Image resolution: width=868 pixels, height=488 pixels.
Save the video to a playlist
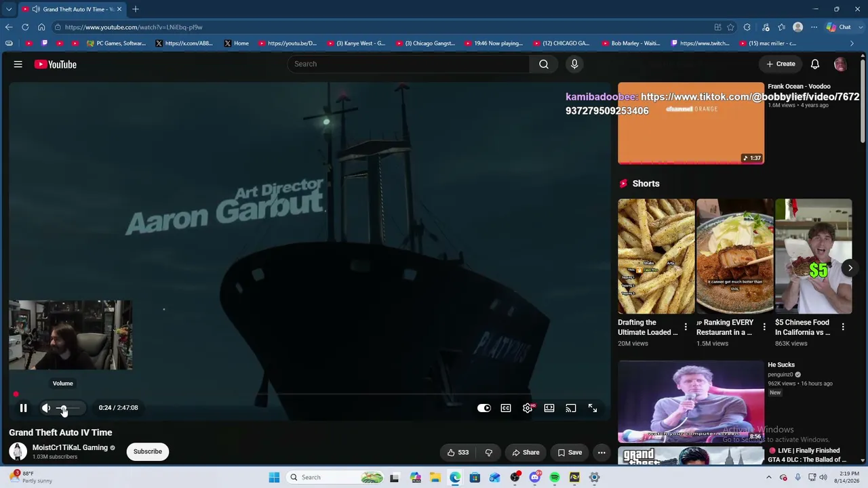570,453
